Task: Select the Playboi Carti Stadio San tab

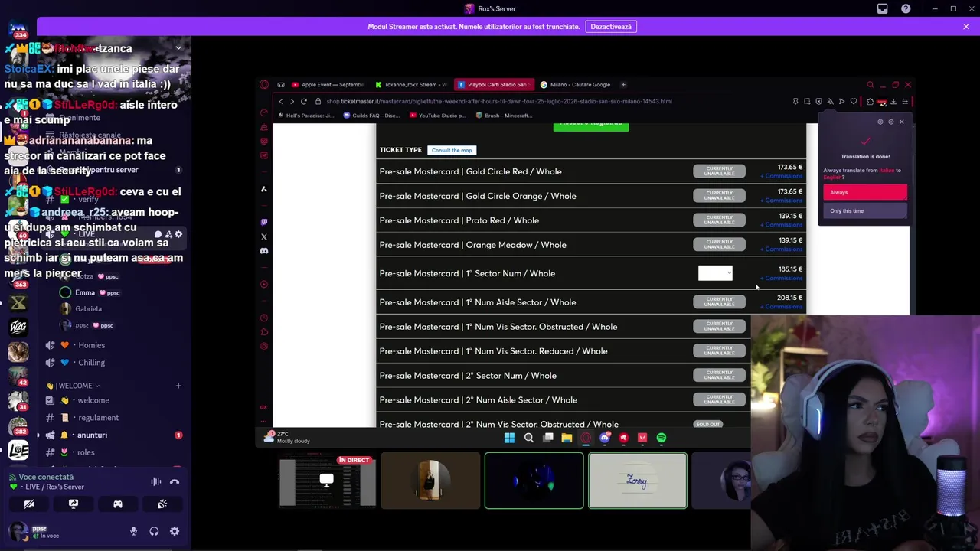Action: coord(495,85)
